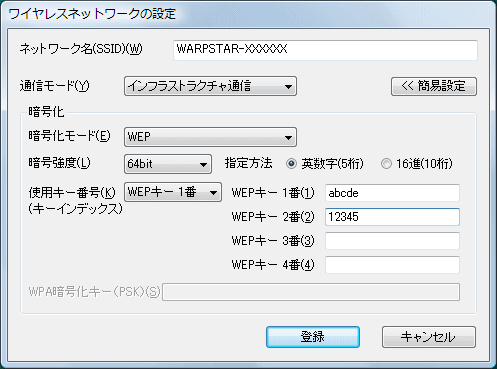Click the 使用キー番号(K) label

[72, 192]
